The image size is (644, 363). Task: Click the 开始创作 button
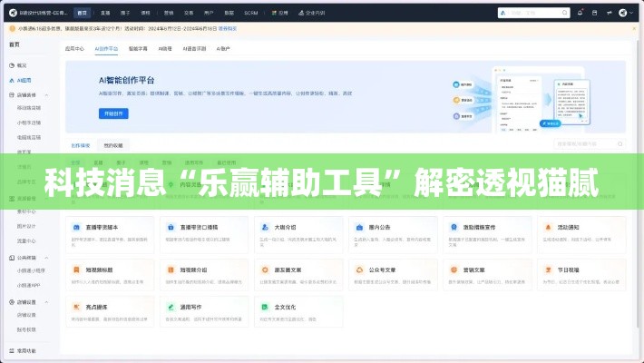tap(113, 113)
